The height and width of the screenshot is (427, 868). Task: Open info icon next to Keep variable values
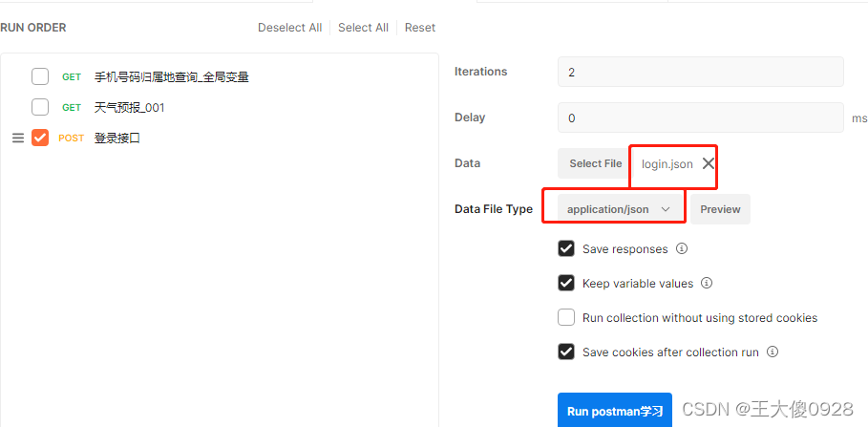point(707,283)
